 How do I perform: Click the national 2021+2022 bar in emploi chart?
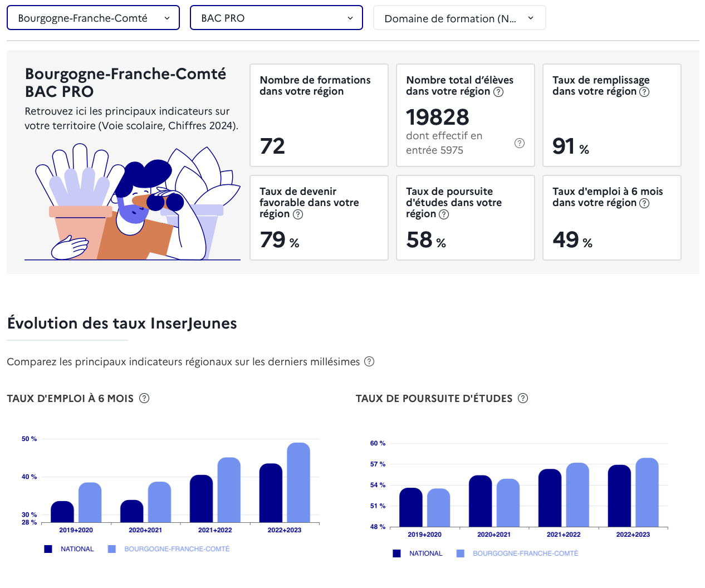coord(202,498)
